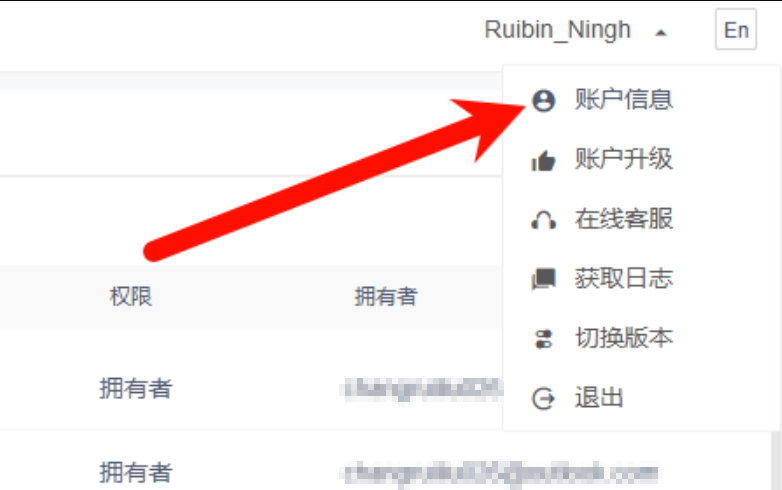Screen dimensions: 782x490
Task: Select the second row 拥有者 permission cell
Action: (136, 473)
